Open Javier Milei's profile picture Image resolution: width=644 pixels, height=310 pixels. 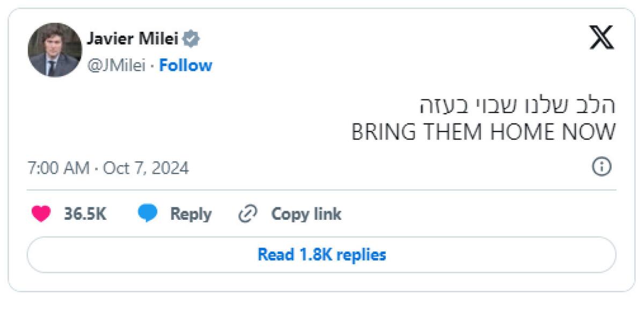(55, 50)
